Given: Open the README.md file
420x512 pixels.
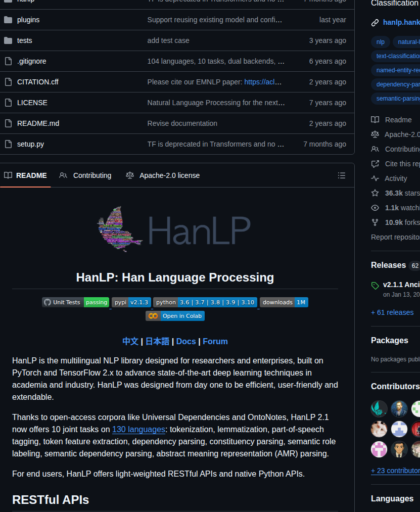Looking at the screenshot, I should 38,123.
